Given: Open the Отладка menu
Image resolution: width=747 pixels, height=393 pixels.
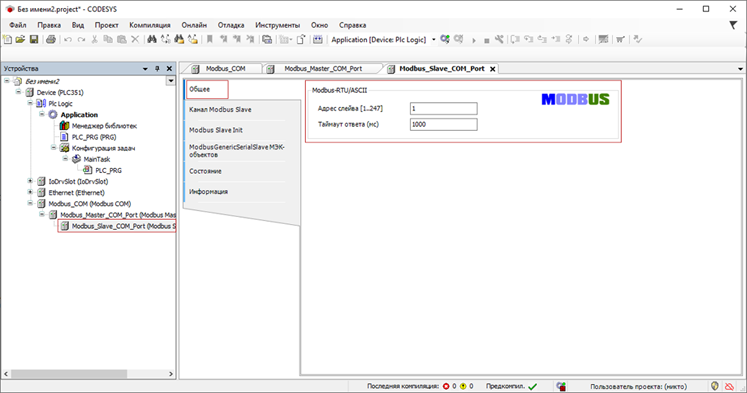Looking at the screenshot, I should tap(231, 25).
